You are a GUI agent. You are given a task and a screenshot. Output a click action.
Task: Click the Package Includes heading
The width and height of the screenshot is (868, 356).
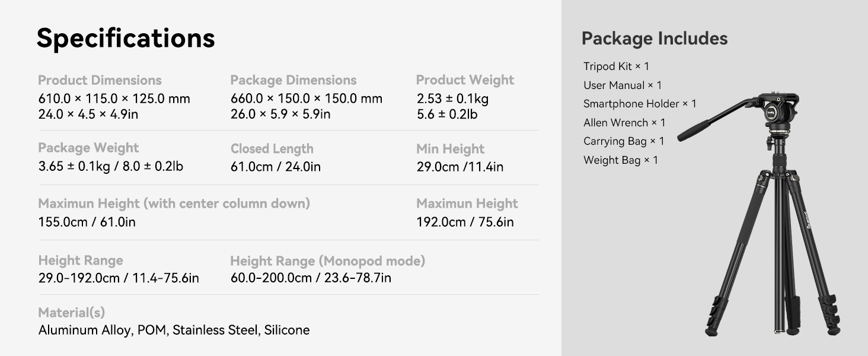[655, 39]
